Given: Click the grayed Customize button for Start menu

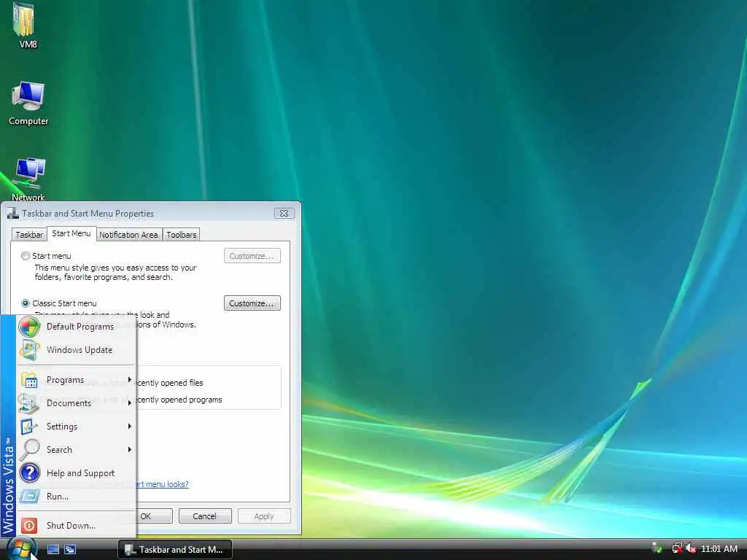Looking at the screenshot, I should [252, 256].
